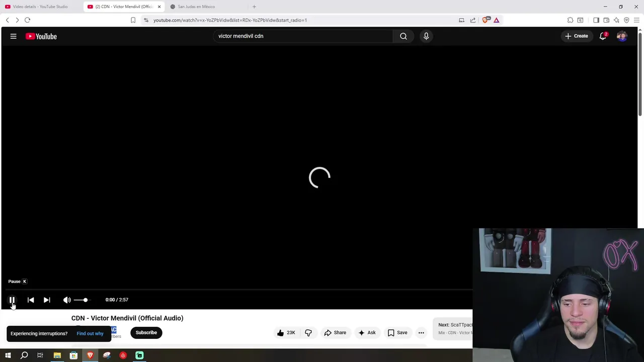
Task: Click the 'Find out why' link
Action: point(90,333)
